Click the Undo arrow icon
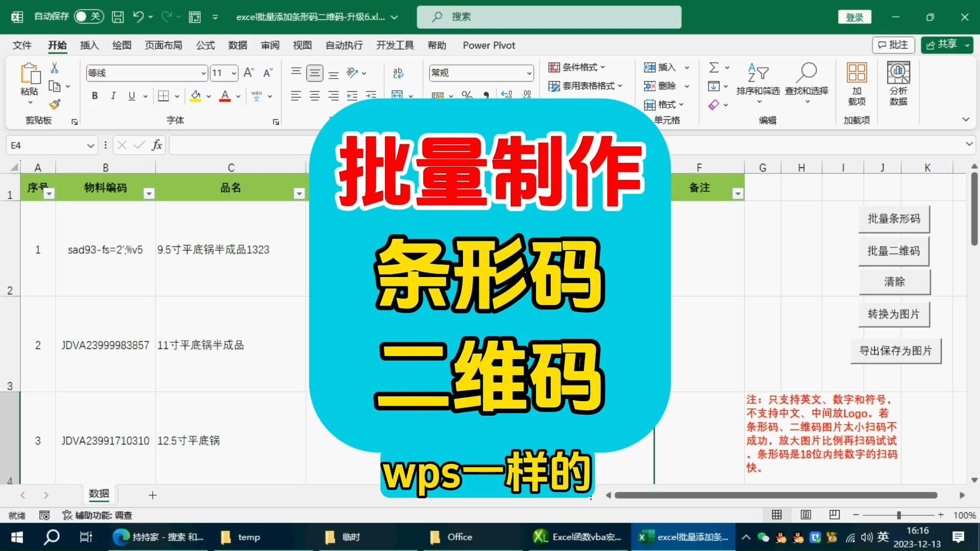Screen dimensions: 980x551 click(x=138, y=16)
